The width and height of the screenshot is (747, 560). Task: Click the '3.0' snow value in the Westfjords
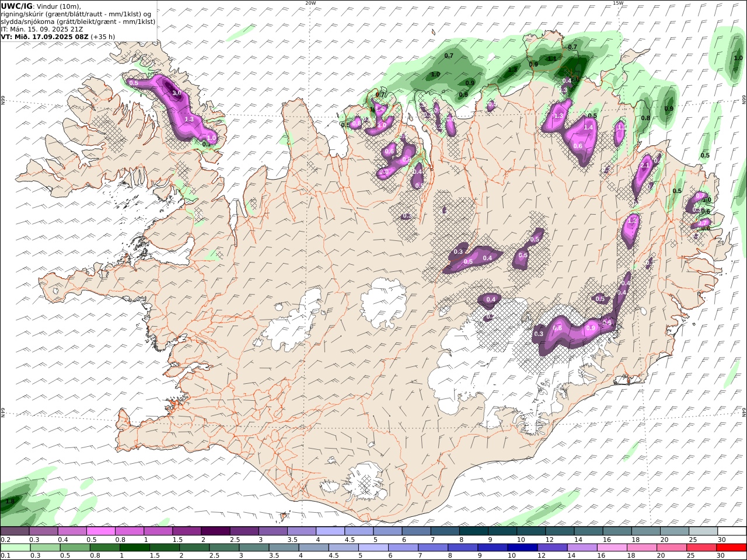[x=177, y=93]
